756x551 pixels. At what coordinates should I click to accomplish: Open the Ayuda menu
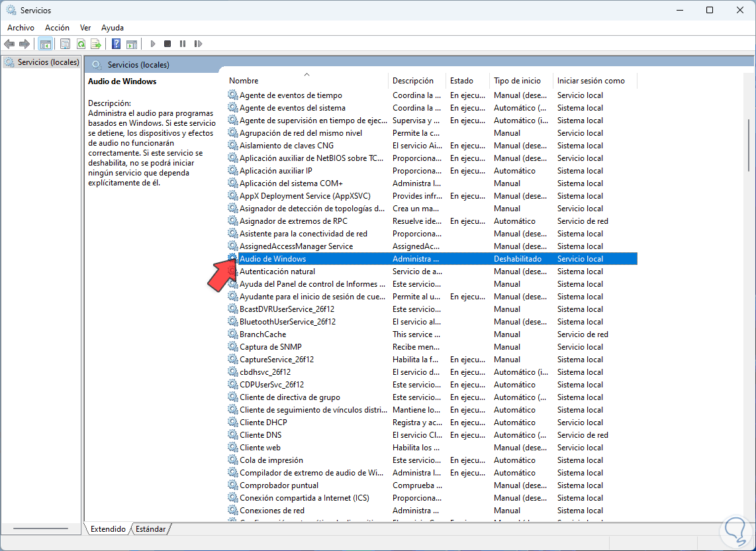click(113, 28)
